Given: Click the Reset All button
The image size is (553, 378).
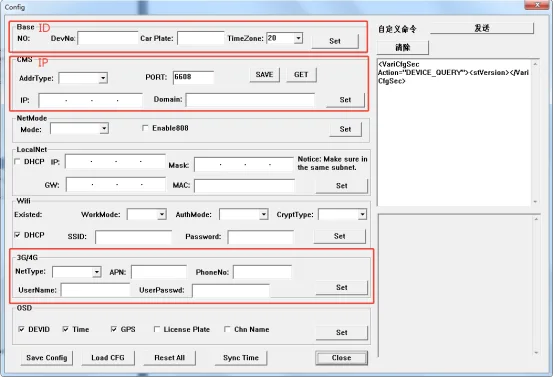Looking at the screenshot, I should pos(170,358).
